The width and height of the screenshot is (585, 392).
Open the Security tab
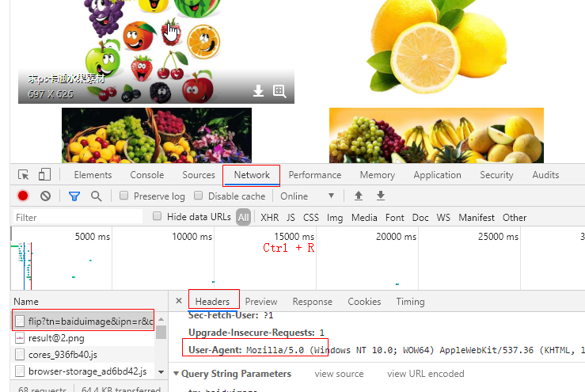[496, 175]
